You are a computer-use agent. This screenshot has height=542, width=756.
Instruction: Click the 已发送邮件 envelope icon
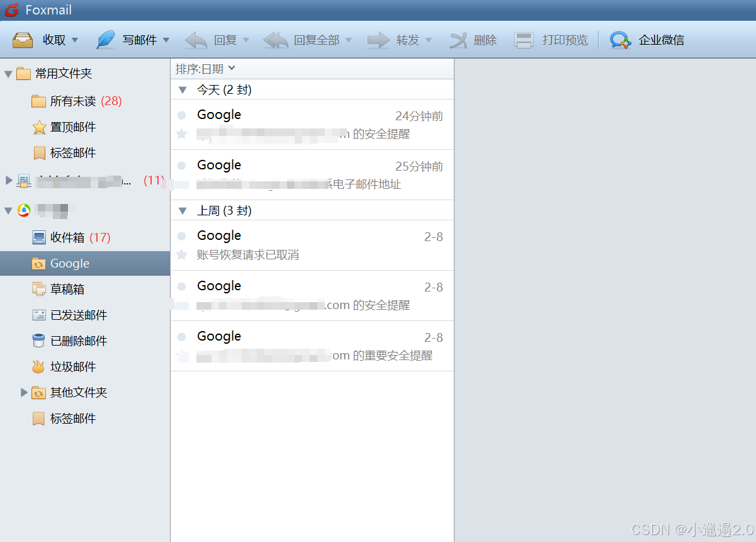(39, 315)
